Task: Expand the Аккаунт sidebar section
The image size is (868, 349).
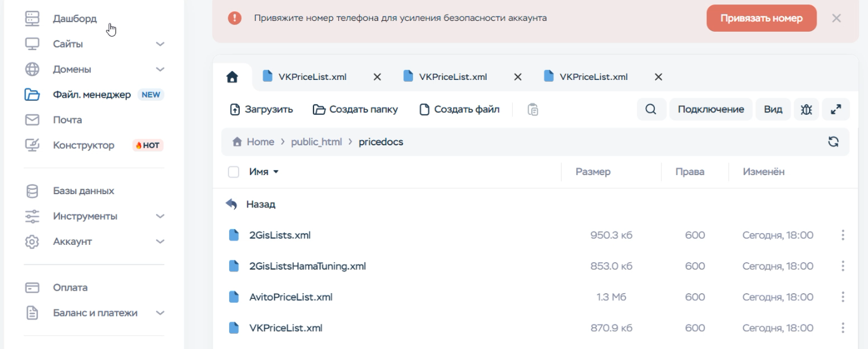Action: click(x=160, y=242)
